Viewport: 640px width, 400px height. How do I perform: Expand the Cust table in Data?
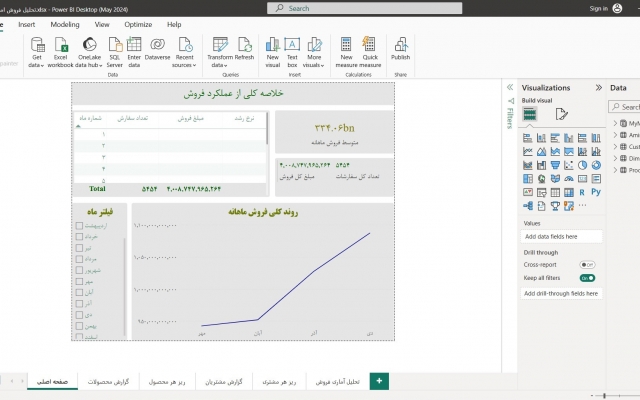pos(615,147)
